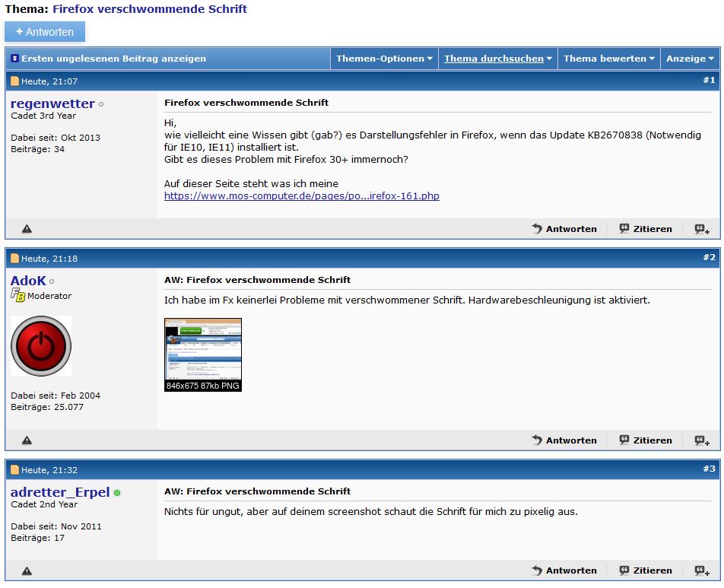Click regenwetter's offline status indicator

coord(101,104)
